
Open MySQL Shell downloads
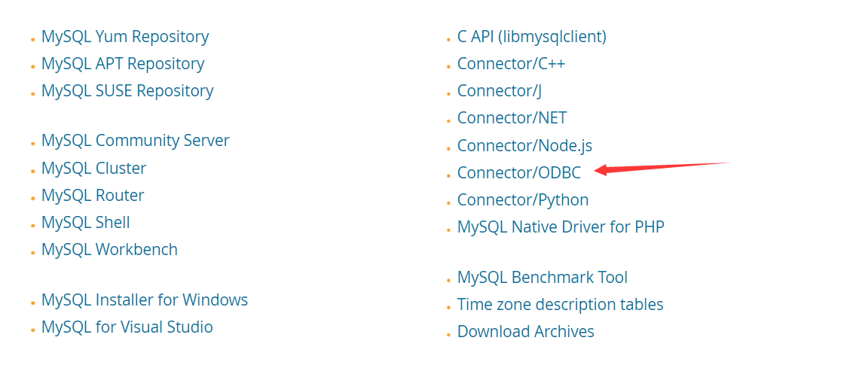(86, 223)
